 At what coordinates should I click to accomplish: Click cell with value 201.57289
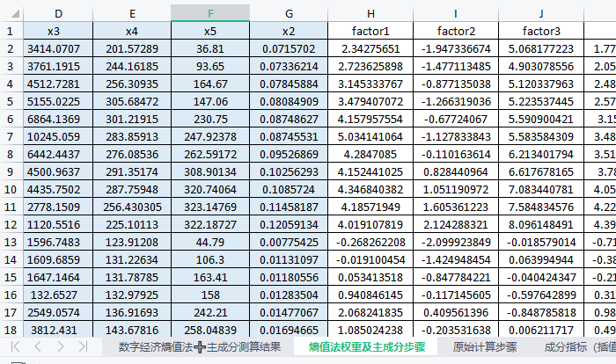pyautogui.click(x=132, y=48)
